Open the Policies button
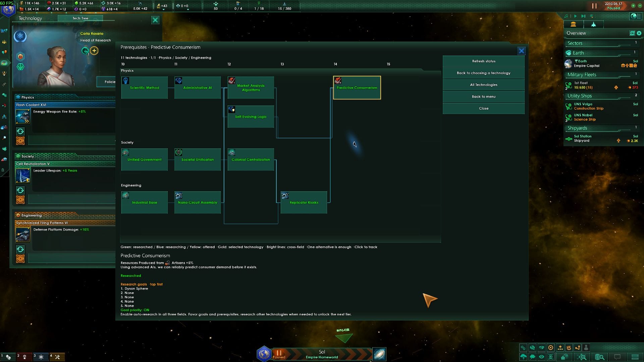Image resolution: width=644 pixels, height=362 pixels. (107, 82)
